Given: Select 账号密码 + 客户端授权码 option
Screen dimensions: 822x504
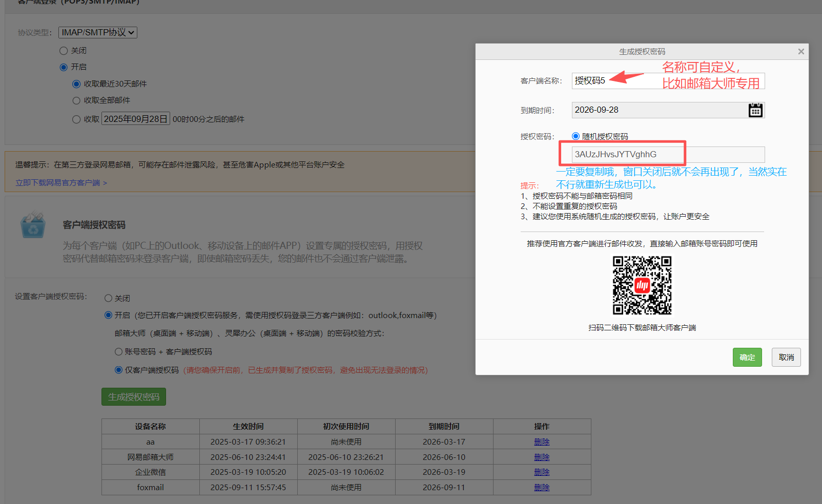Looking at the screenshot, I should tap(118, 352).
